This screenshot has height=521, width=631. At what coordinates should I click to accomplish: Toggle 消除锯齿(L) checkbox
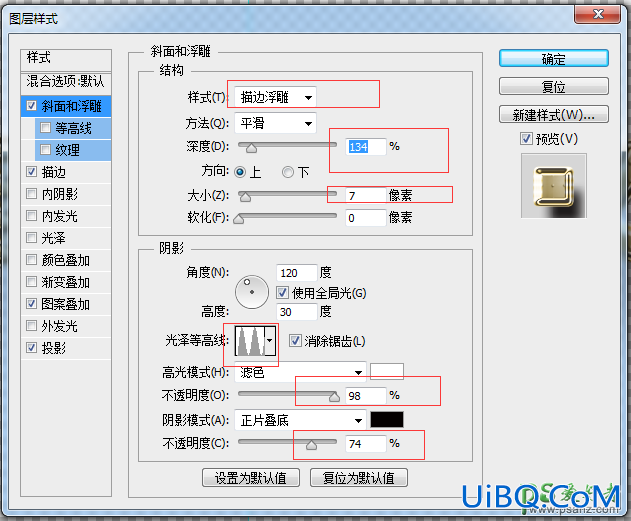tap(295, 341)
